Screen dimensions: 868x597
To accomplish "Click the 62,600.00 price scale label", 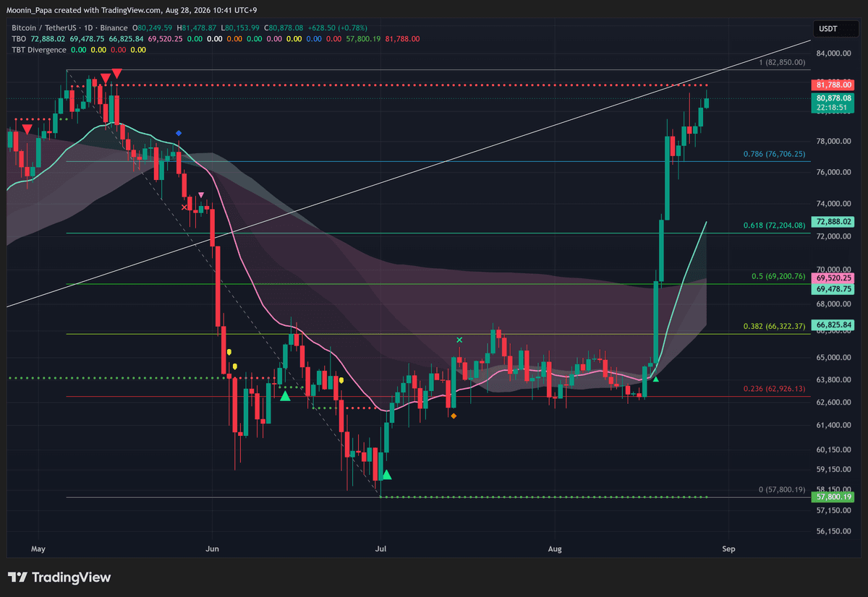I will coord(834,403).
